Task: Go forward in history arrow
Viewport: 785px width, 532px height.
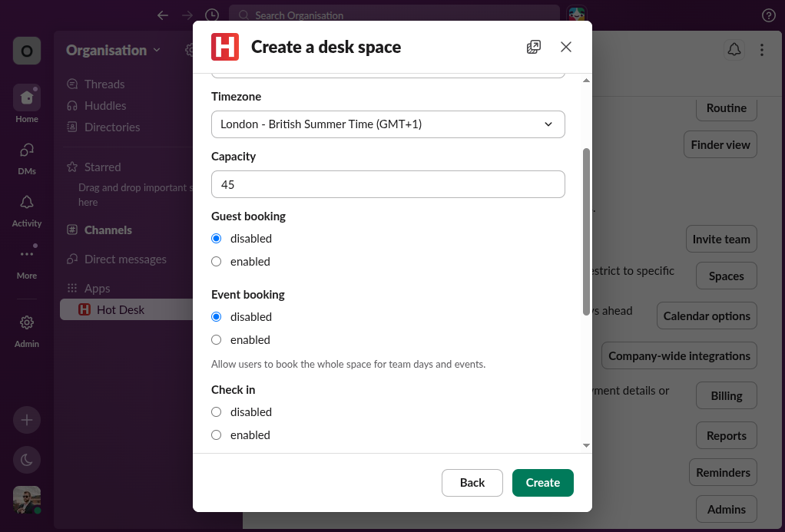Action: point(187,15)
